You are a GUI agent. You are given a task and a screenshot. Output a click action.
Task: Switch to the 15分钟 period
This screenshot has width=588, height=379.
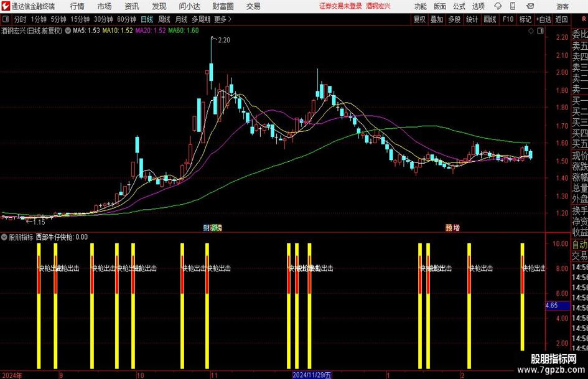coord(80,19)
